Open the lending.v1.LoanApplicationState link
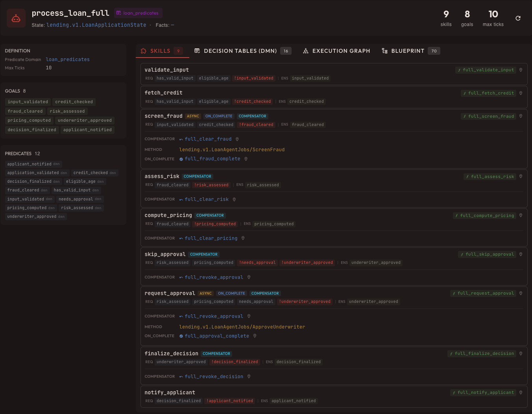 pos(96,24)
